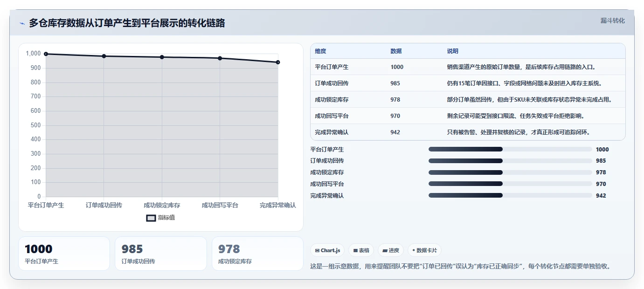Viewport: 644px width, 289px height.
Task: Click the 指标值 legend label
Action: pos(166,218)
